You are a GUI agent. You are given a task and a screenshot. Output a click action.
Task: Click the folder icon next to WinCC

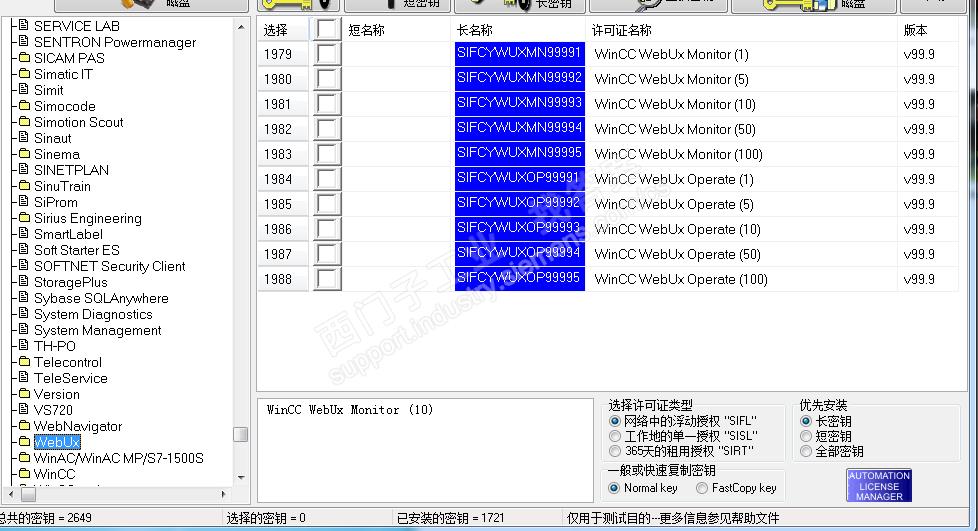click(24, 474)
